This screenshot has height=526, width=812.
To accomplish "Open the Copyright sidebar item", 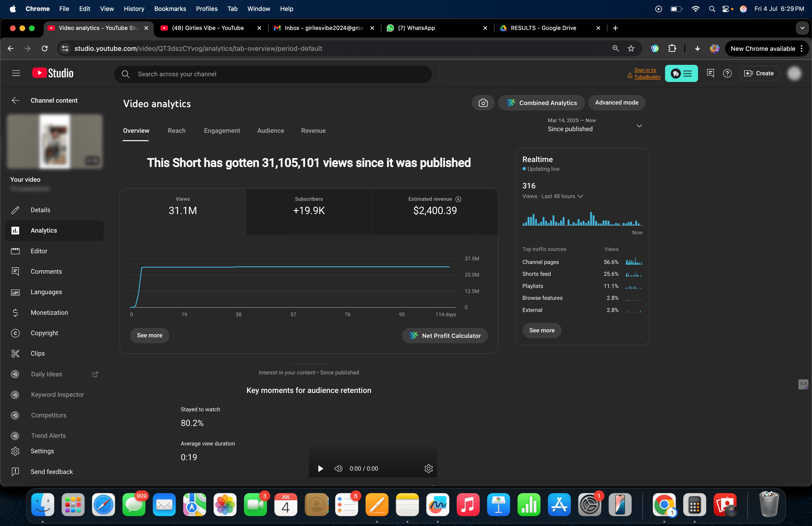I will tap(44, 333).
